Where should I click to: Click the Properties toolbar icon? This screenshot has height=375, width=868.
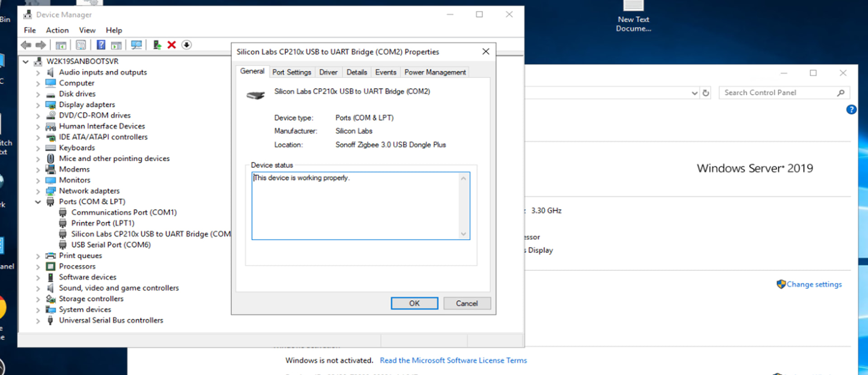81,45
